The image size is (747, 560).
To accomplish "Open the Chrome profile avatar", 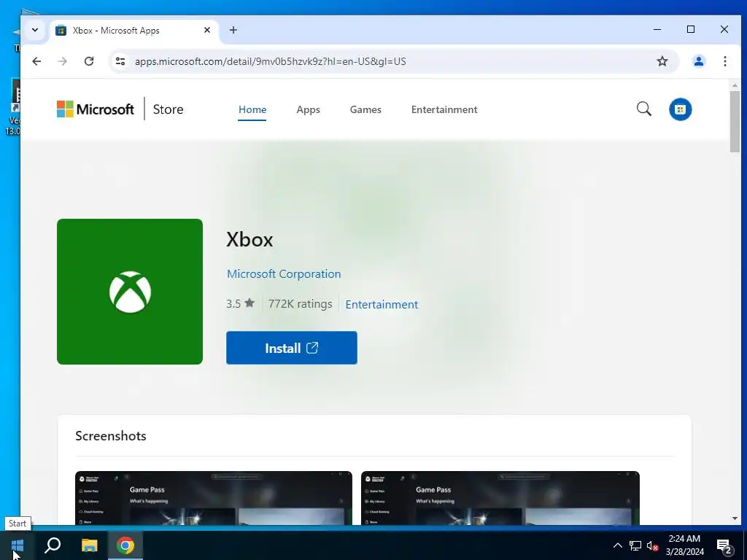I will pos(698,61).
